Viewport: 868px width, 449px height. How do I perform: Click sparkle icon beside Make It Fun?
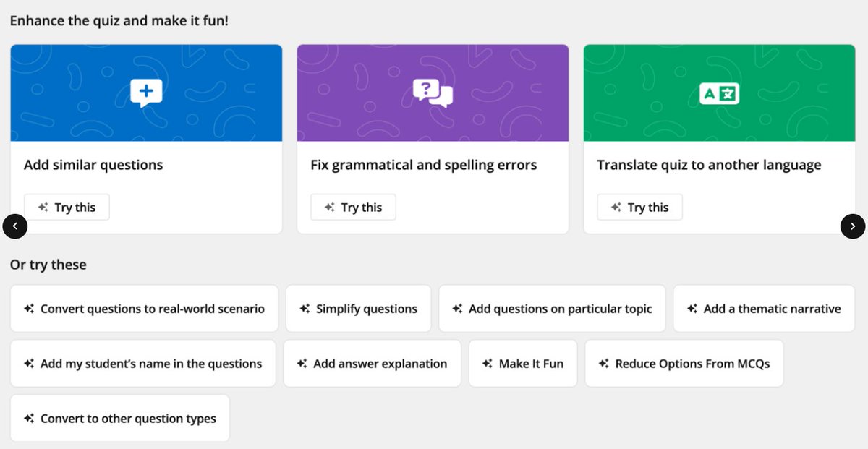click(x=488, y=364)
